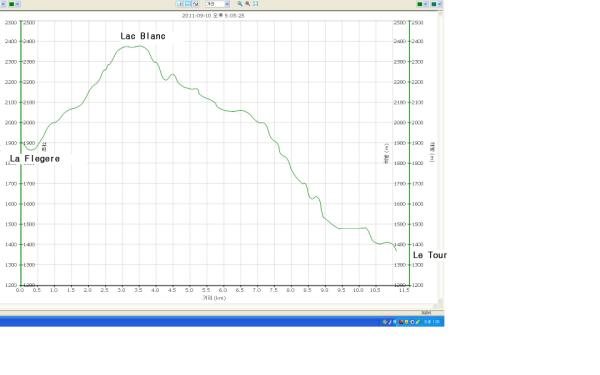Viewport: 600px width, 375px height.
Task: Click the first graph view mode icon in center toolbar
Action: click(179, 4)
